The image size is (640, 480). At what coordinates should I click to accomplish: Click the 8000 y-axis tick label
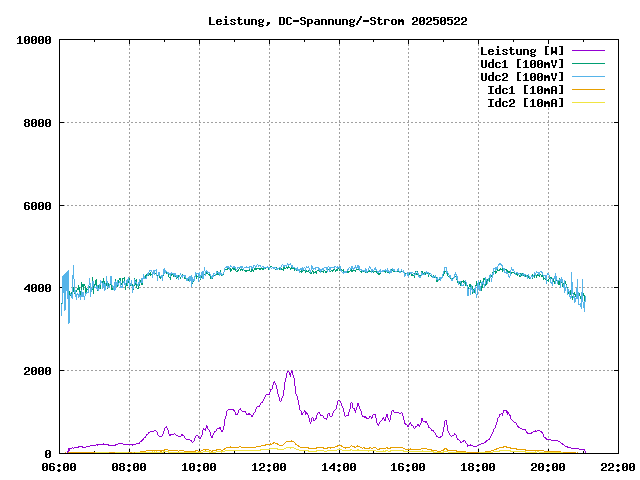click(37, 123)
